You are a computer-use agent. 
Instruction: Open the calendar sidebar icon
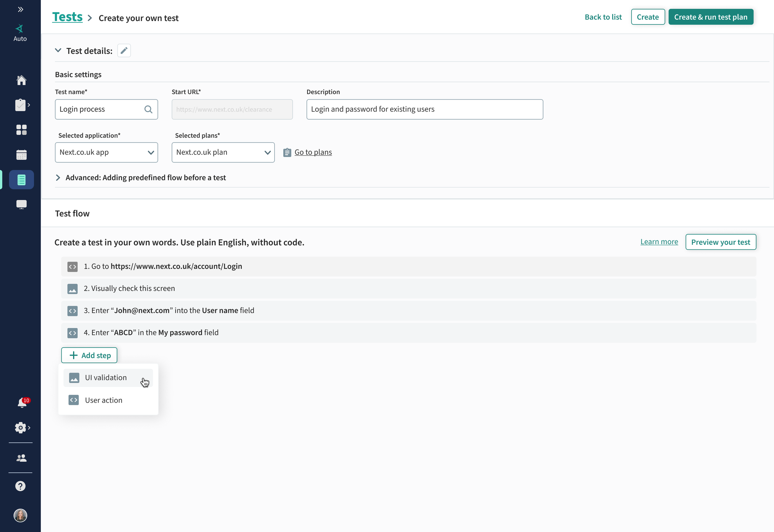pos(21,155)
